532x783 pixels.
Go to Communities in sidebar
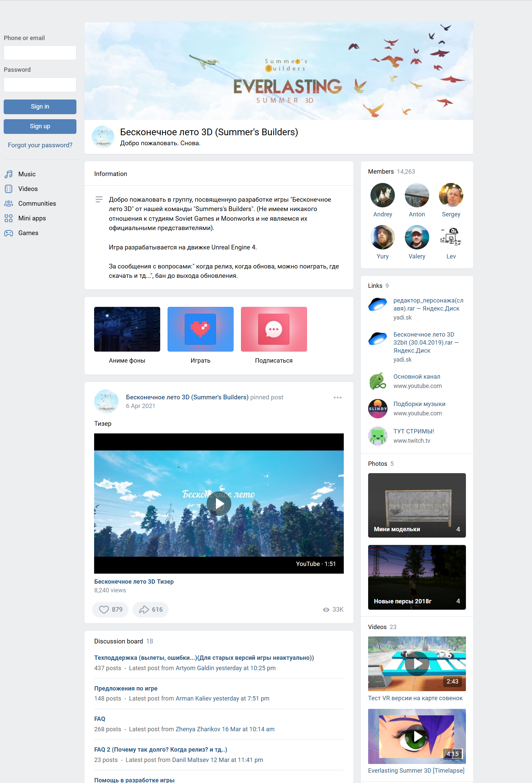[x=37, y=203]
